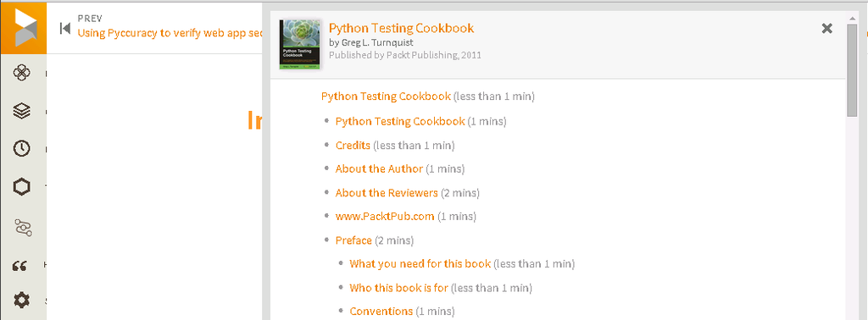The height and width of the screenshot is (320, 868).
Task: Open the Credits section
Action: click(x=353, y=146)
